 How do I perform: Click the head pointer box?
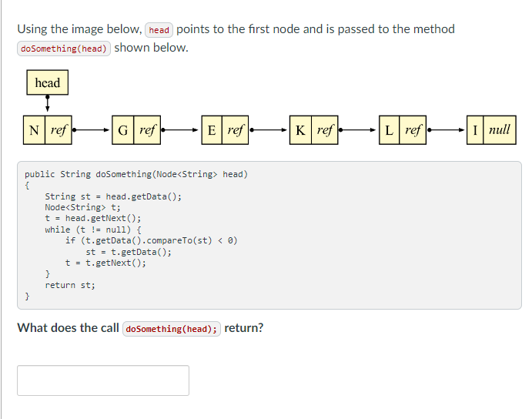[47, 82]
